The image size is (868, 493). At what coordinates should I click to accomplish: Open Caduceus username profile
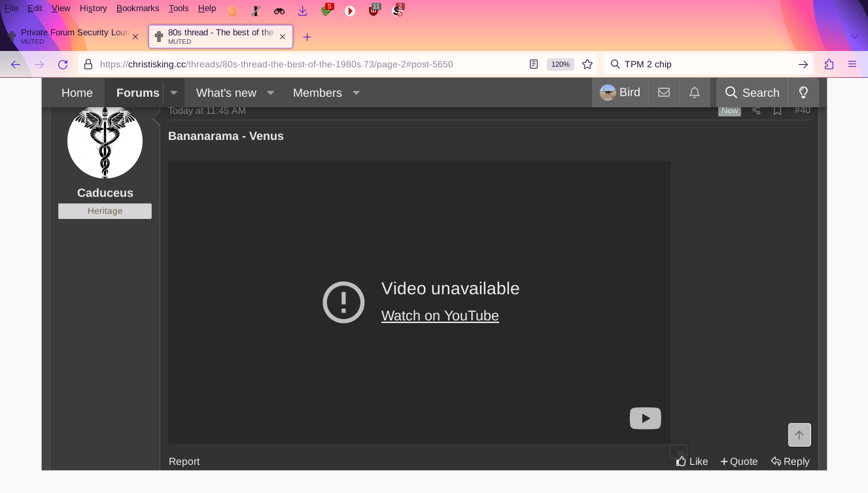105,193
